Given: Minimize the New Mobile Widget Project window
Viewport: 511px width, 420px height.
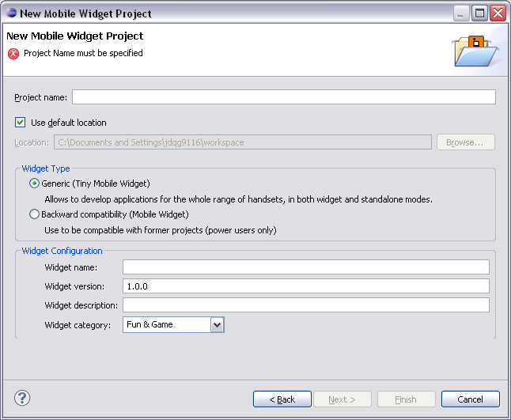Looking at the screenshot, I should point(461,13).
